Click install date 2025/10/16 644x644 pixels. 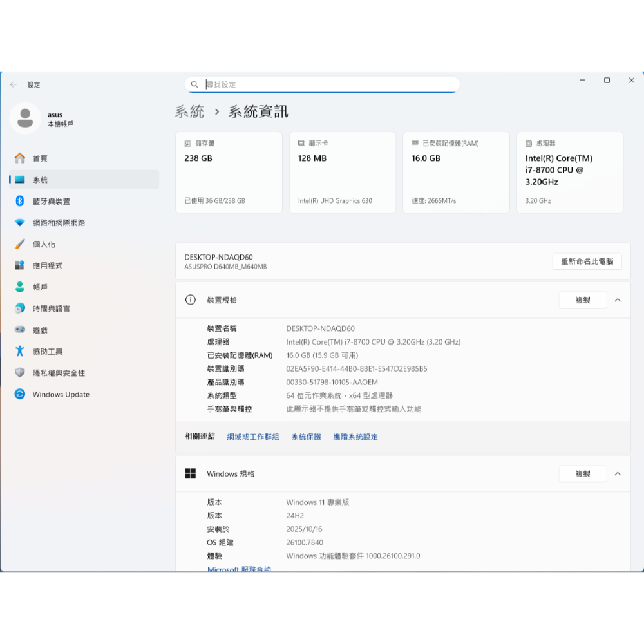304,529
